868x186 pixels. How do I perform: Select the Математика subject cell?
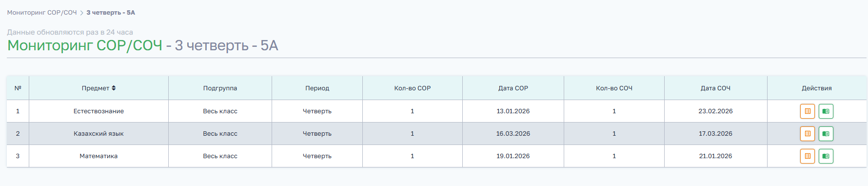click(99, 156)
